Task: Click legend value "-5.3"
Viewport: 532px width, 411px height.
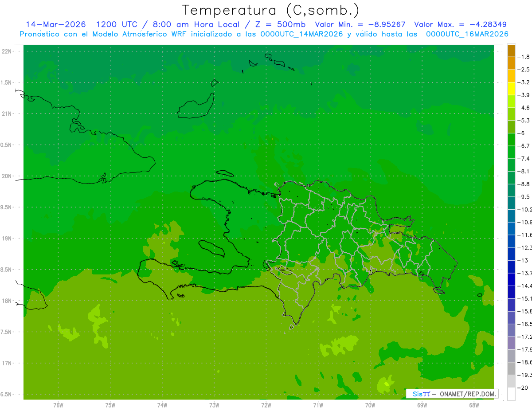Action: (524, 120)
